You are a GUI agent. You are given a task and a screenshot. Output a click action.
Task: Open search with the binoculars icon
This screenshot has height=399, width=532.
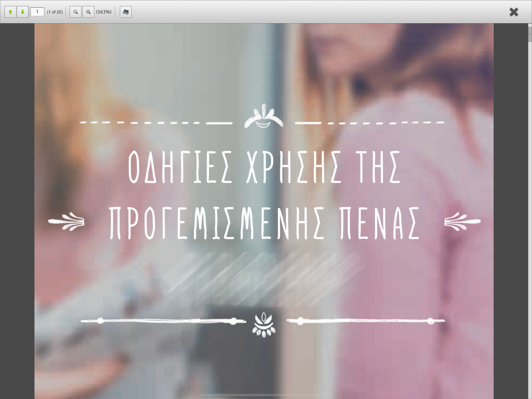click(126, 12)
